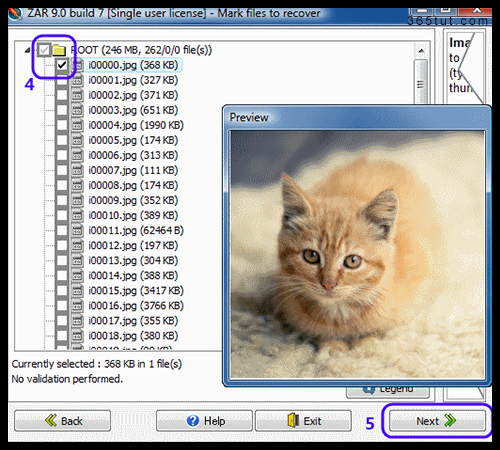This screenshot has width=500, height=450.
Task: Select the i00013.jpg (304 KB) entry
Action: [x=133, y=261]
